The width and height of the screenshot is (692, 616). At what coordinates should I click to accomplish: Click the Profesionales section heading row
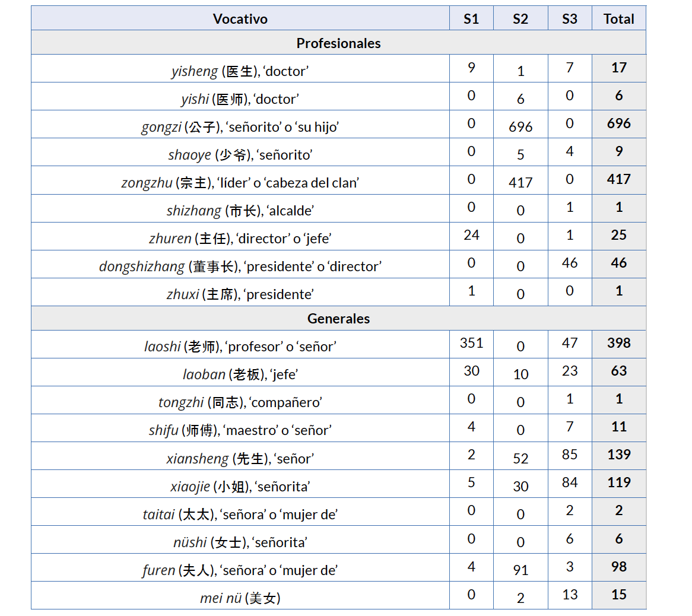click(x=338, y=43)
